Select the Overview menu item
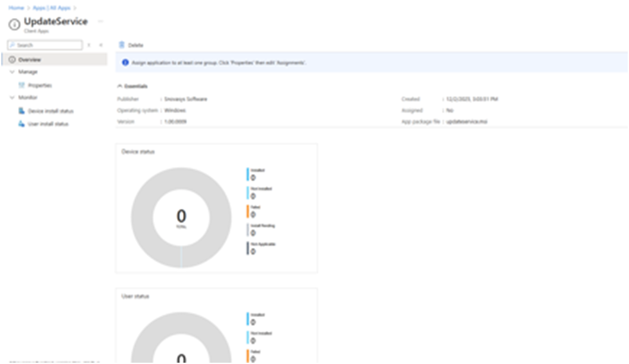 55,59
